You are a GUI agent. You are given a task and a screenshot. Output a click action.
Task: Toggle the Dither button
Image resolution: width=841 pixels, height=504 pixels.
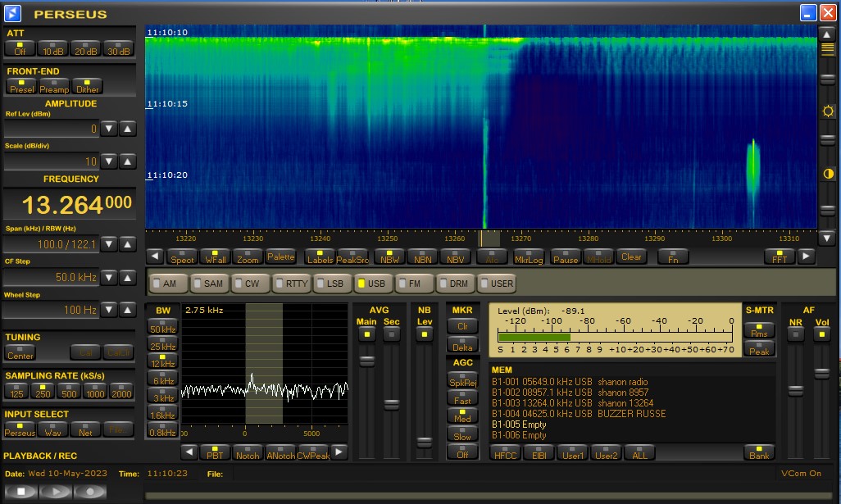point(87,86)
